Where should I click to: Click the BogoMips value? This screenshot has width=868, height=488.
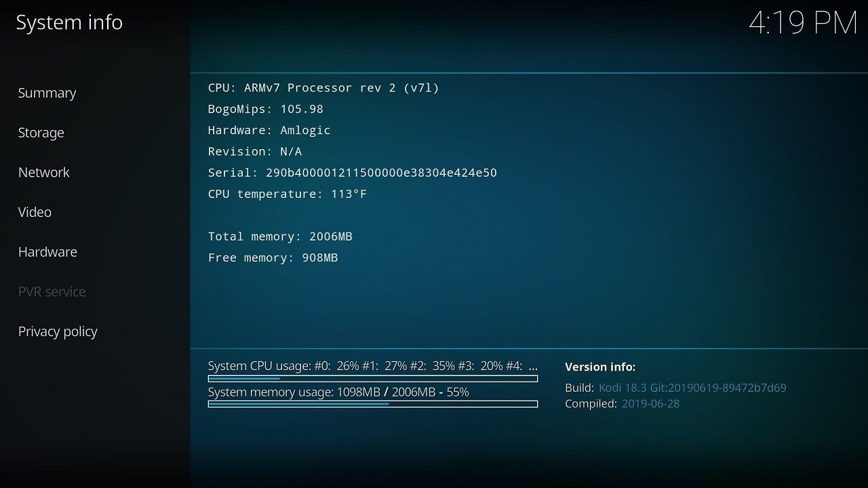pyautogui.click(x=265, y=109)
